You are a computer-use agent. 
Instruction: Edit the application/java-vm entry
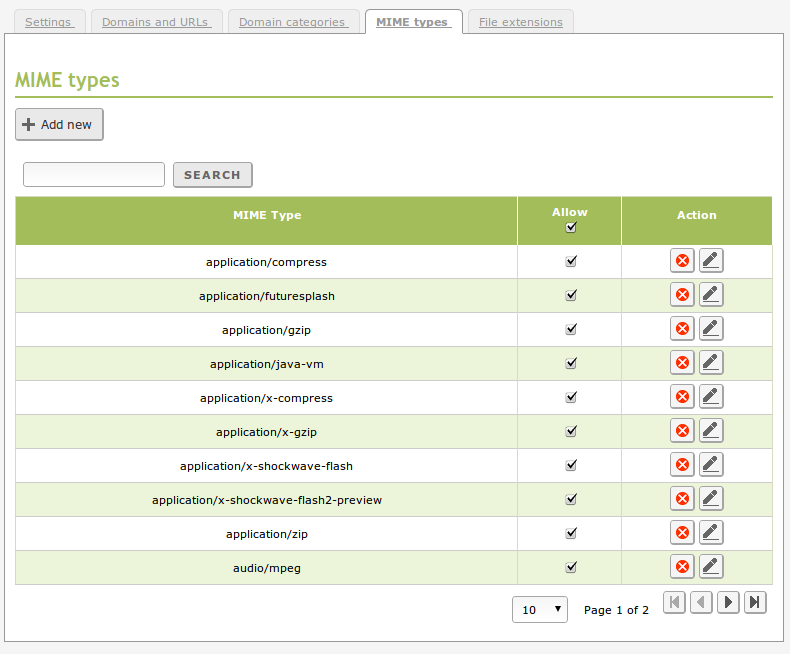pyautogui.click(x=711, y=362)
